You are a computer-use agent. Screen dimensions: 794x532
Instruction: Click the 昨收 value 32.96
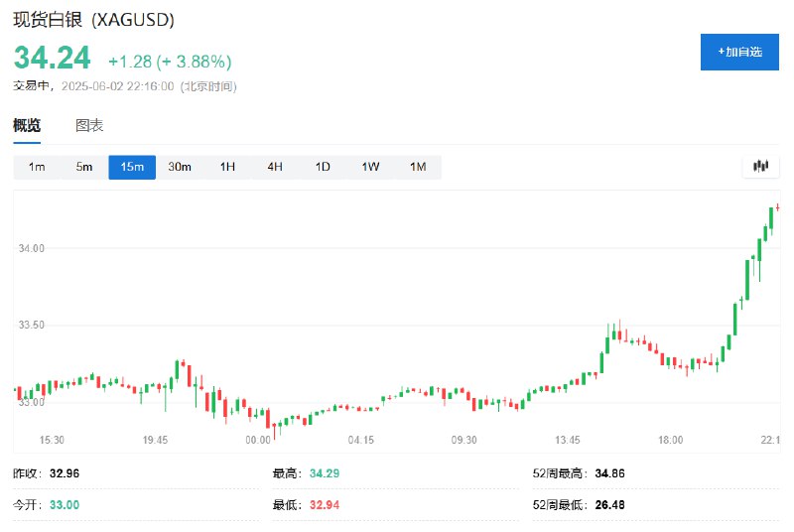[65, 473]
